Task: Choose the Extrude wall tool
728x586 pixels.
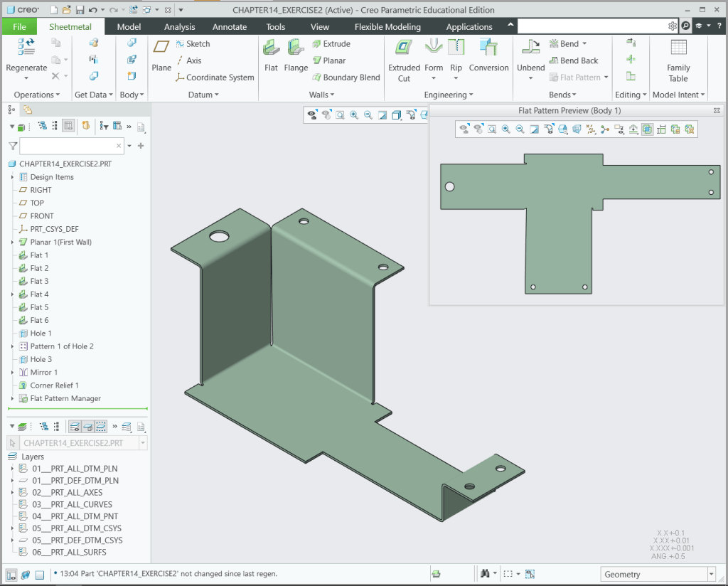Action: (x=331, y=43)
